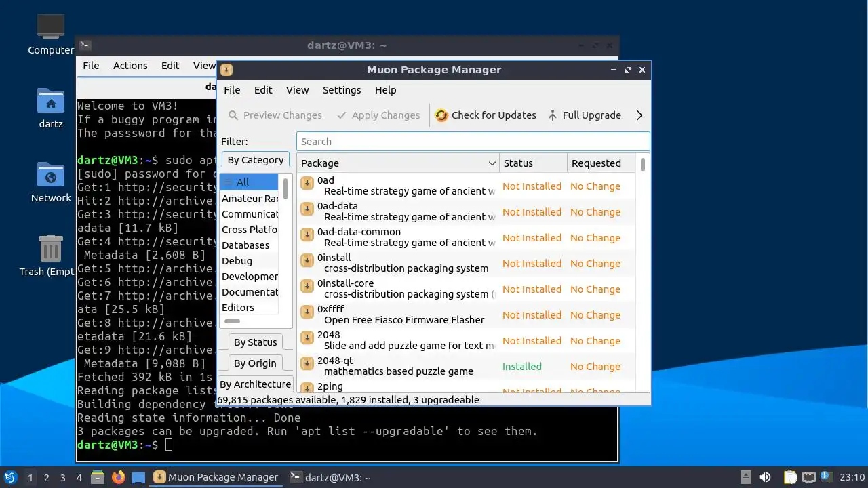Select the All category

click(x=248, y=182)
